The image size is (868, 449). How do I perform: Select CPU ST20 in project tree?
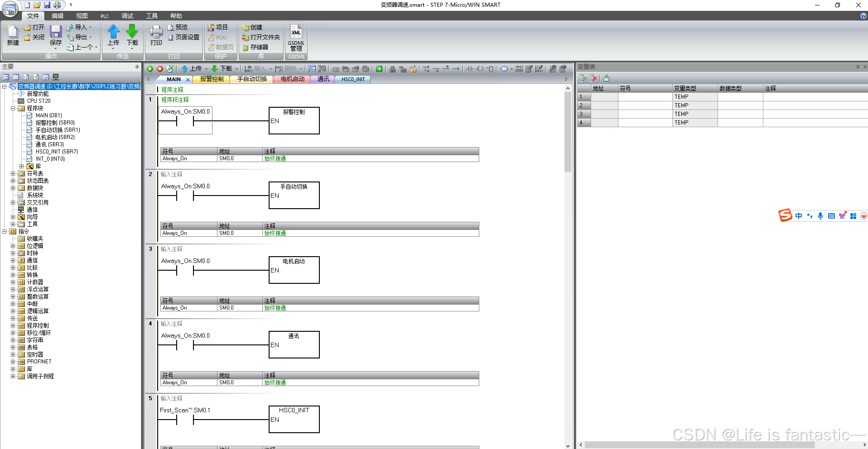tap(39, 101)
